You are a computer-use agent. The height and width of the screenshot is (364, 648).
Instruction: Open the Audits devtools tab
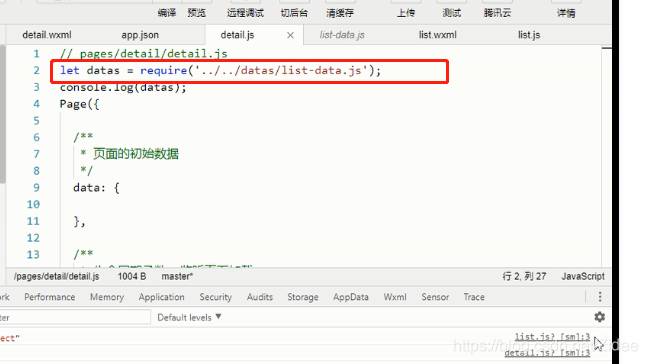(260, 297)
